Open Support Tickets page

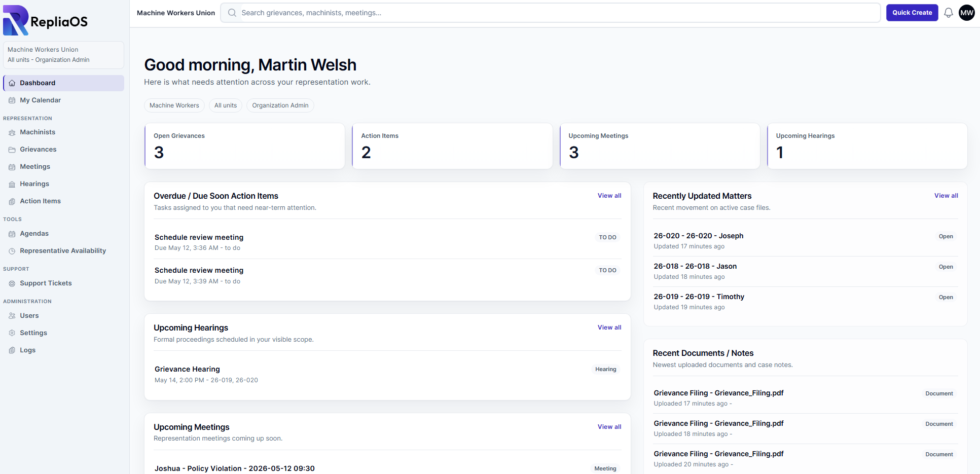point(63,283)
